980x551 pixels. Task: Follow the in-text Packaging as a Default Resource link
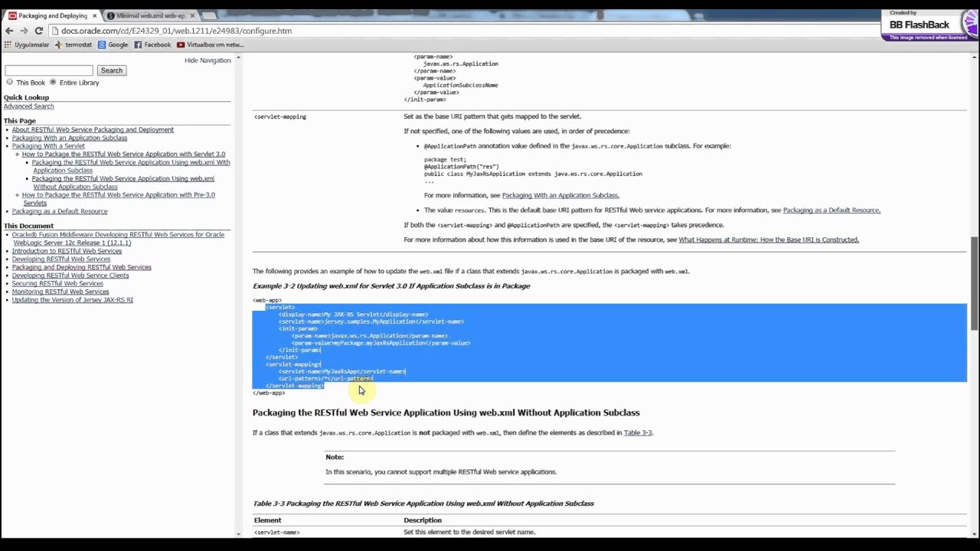[x=831, y=210]
